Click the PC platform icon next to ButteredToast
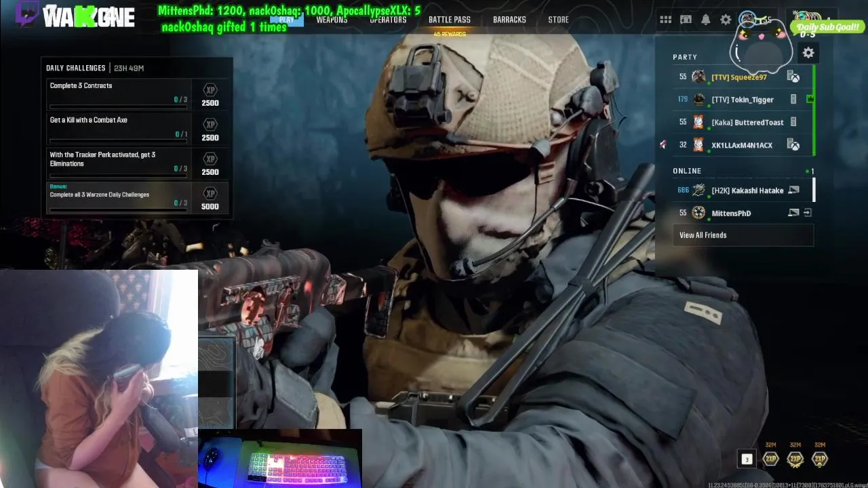The image size is (868, 488). point(793,122)
